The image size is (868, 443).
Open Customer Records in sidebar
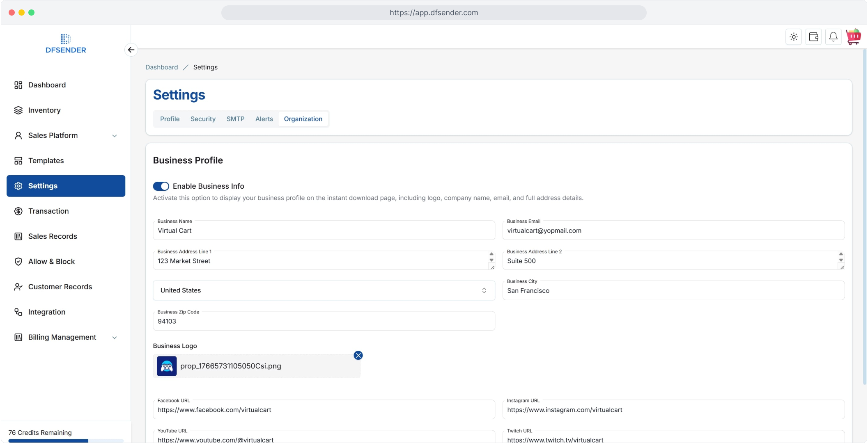(x=60, y=287)
